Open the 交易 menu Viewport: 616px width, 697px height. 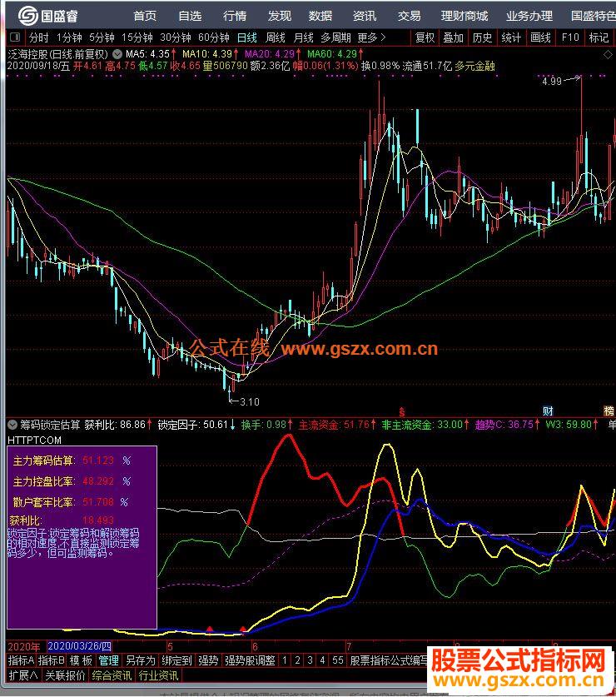(410, 17)
